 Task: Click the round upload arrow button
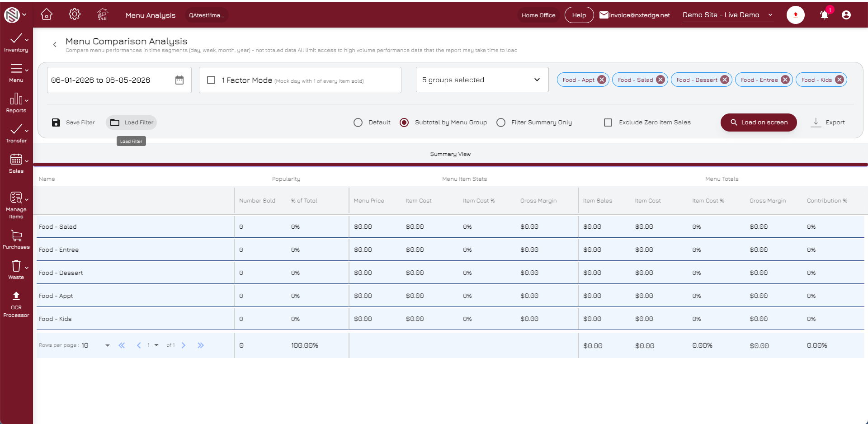point(795,15)
